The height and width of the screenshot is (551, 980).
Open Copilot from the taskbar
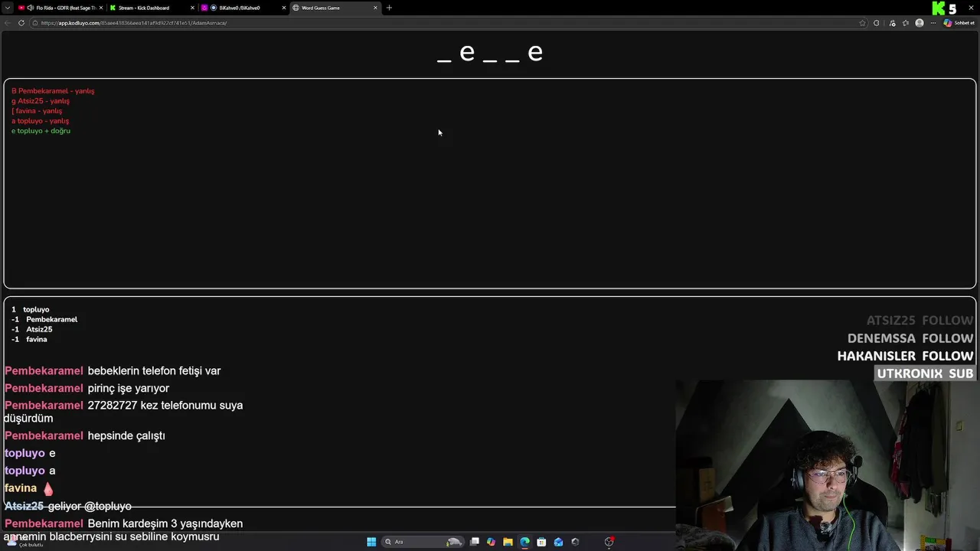(x=491, y=542)
